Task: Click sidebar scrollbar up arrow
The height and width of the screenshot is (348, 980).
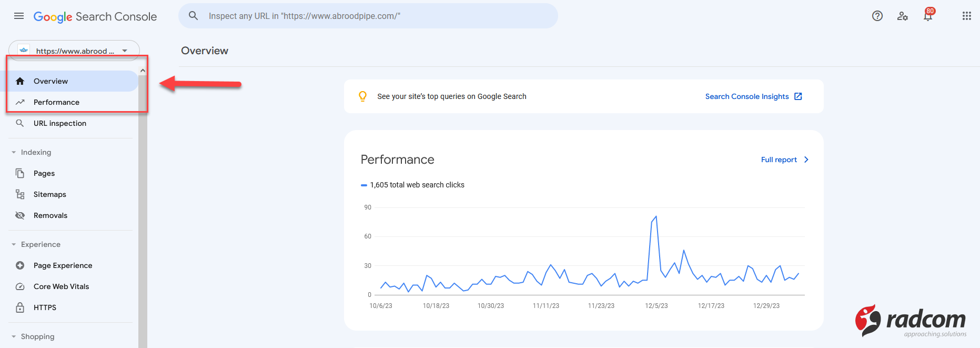Action: click(x=143, y=71)
